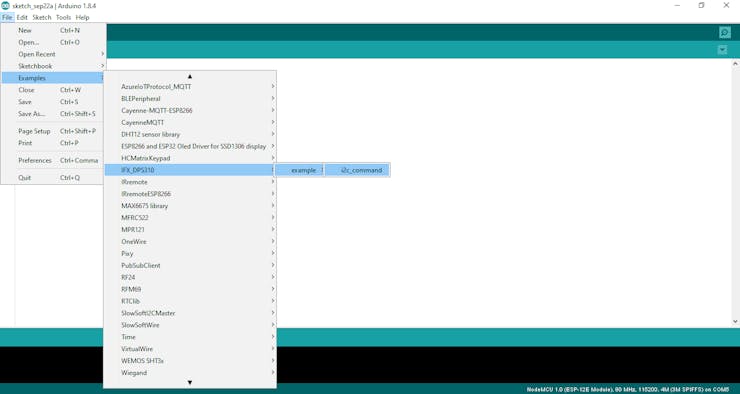Open the Serial Monitor magnifier icon

[x=724, y=33]
